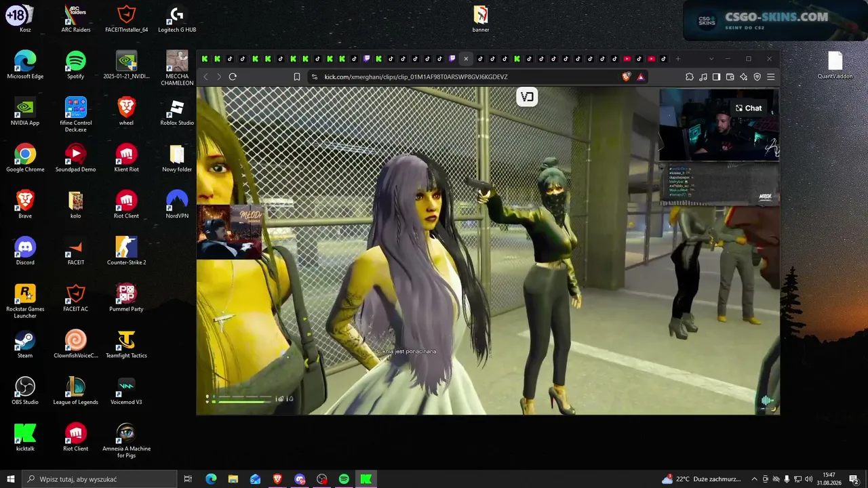View site information icon in address bar
The image size is (868, 488).
click(x=314, y=77)
